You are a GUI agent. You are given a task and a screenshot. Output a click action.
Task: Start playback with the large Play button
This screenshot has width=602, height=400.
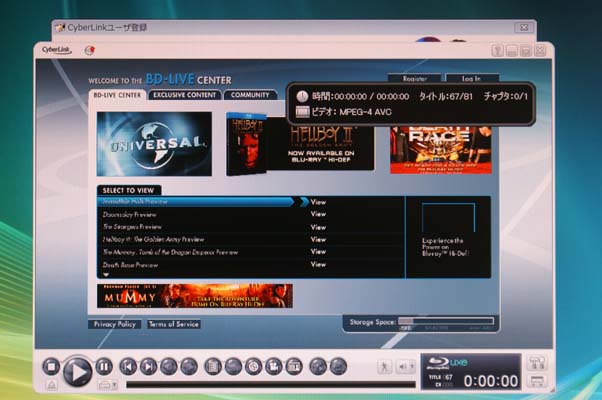point(78,371)
